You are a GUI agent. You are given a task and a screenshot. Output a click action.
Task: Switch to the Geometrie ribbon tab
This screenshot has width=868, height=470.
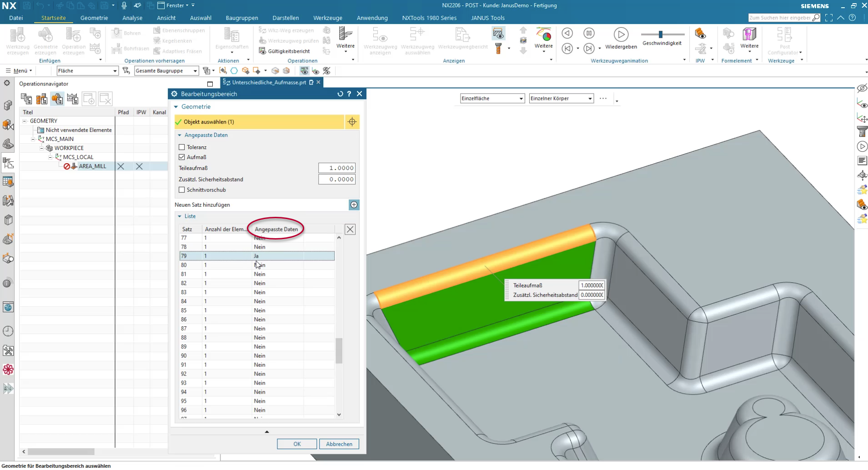click(x=94, y=18)
